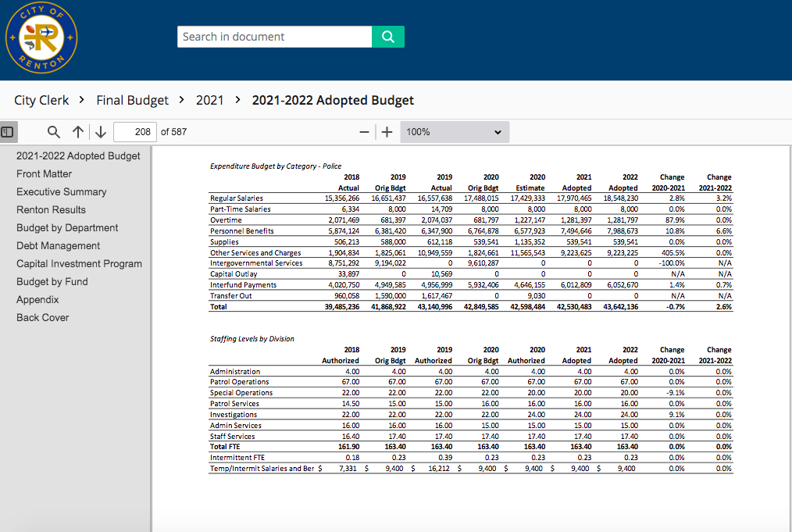Open City Clerk breadcrumb link

[x=41, y=100]
